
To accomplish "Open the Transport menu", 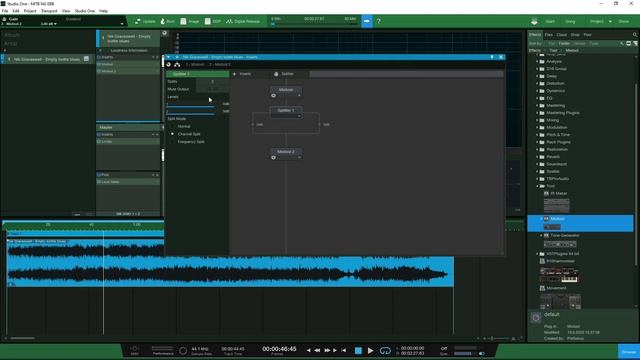I will tap(49, 11).
